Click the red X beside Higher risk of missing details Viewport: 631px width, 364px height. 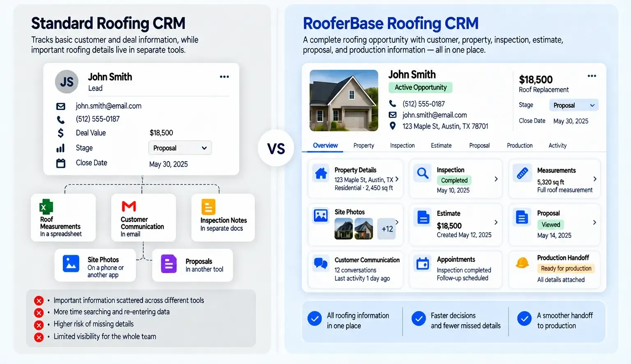pyautogui.click(x=39, y=325)
